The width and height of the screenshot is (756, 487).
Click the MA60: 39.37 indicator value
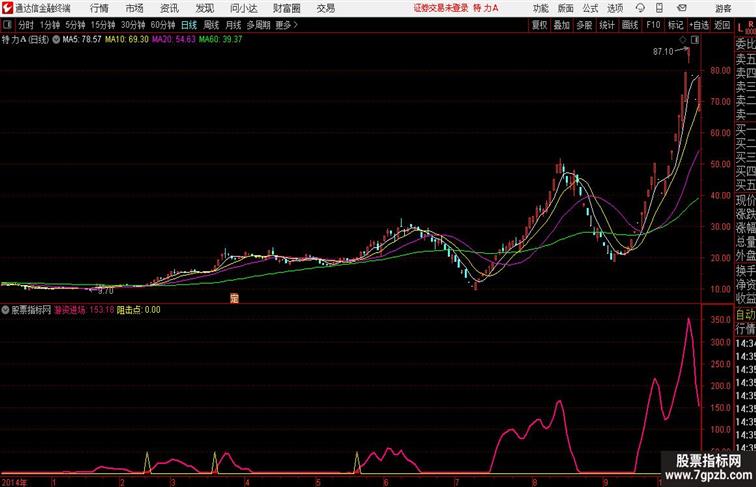pos(220,40)
